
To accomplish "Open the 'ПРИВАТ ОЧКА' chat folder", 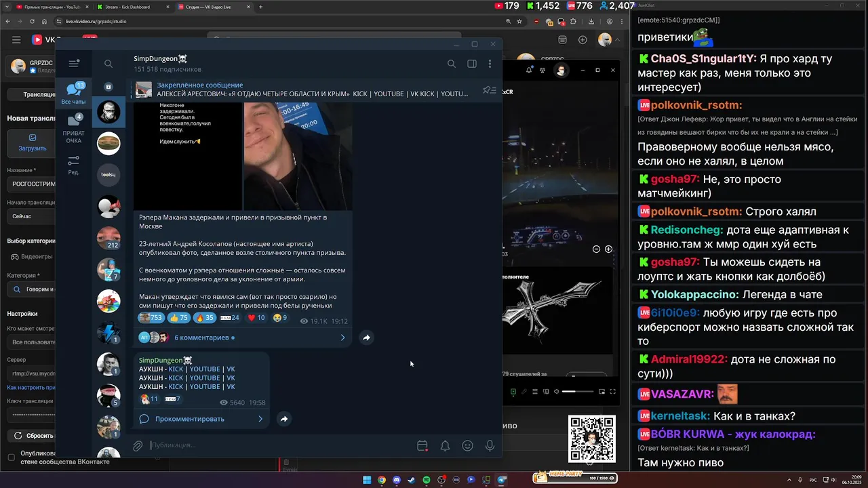I will [x=73, y=129].
